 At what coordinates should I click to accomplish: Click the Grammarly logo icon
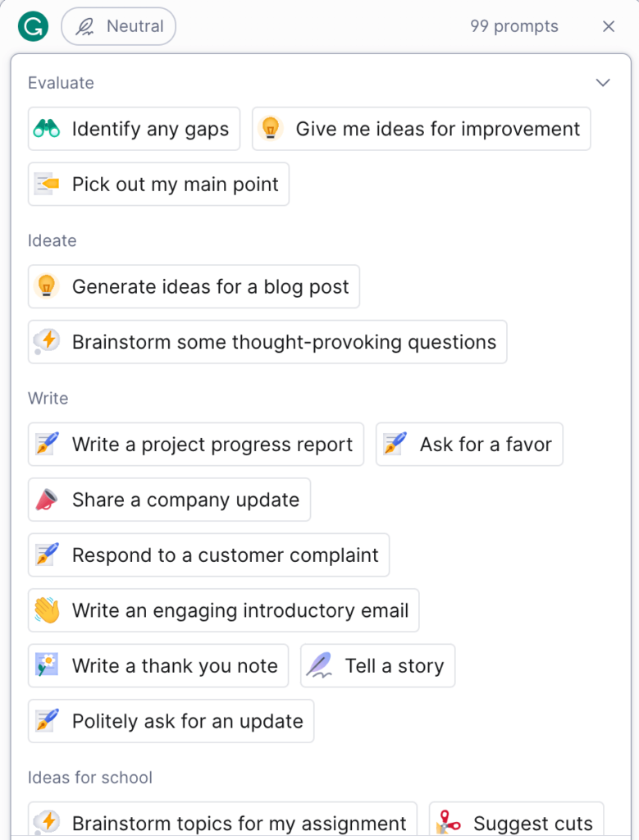coord(32,25)
